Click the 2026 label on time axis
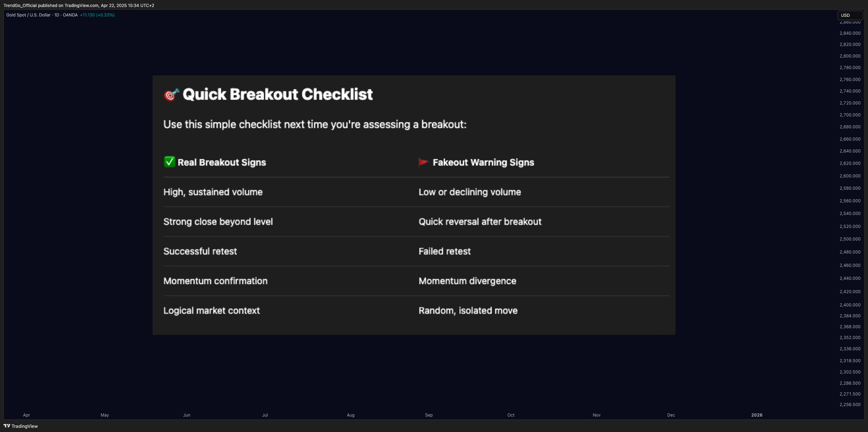 point(756,415)
